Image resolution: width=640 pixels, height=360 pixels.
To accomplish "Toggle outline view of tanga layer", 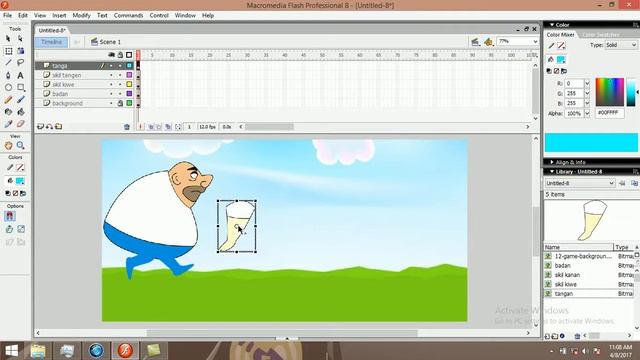I will click(x=129, y=65).
